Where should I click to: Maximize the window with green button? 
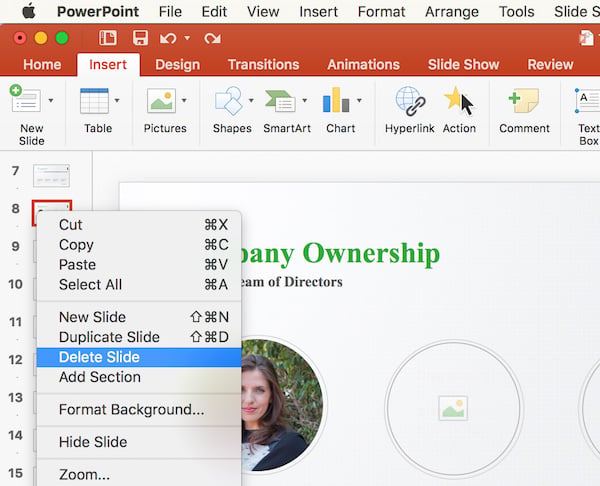click(x=62, y=38)
